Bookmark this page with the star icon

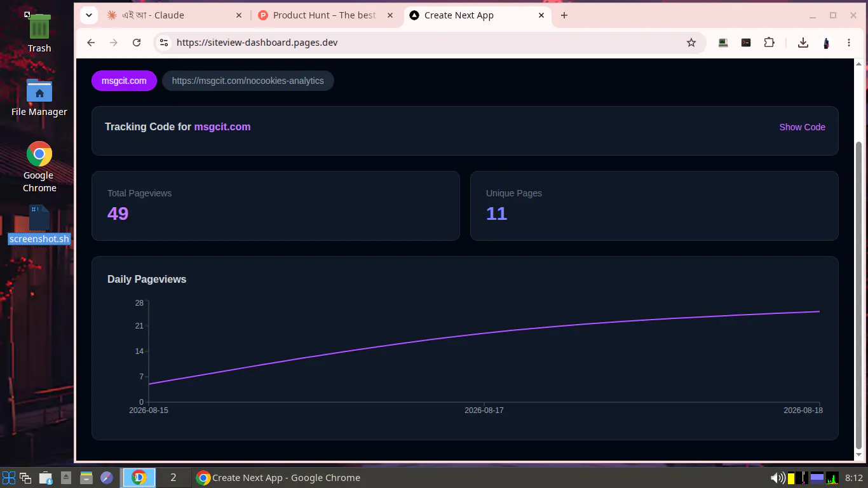tap(691, 43)
